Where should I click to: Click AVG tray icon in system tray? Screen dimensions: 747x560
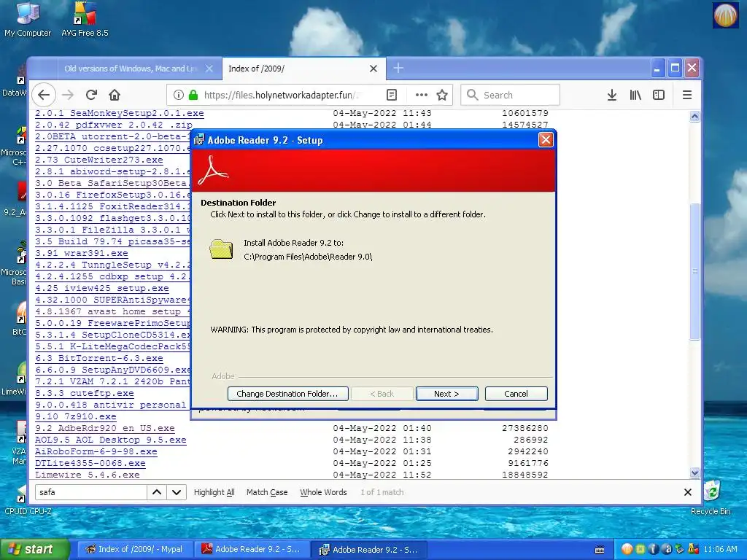pos(693,549)
